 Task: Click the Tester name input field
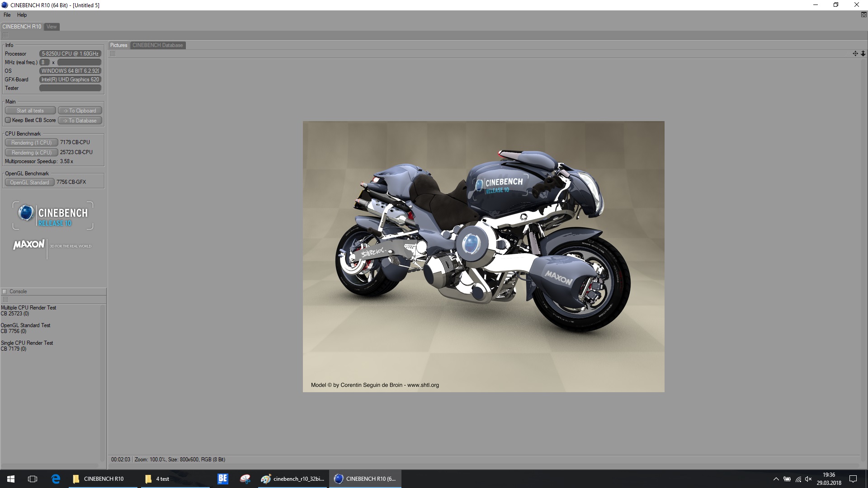pos(70,88)
